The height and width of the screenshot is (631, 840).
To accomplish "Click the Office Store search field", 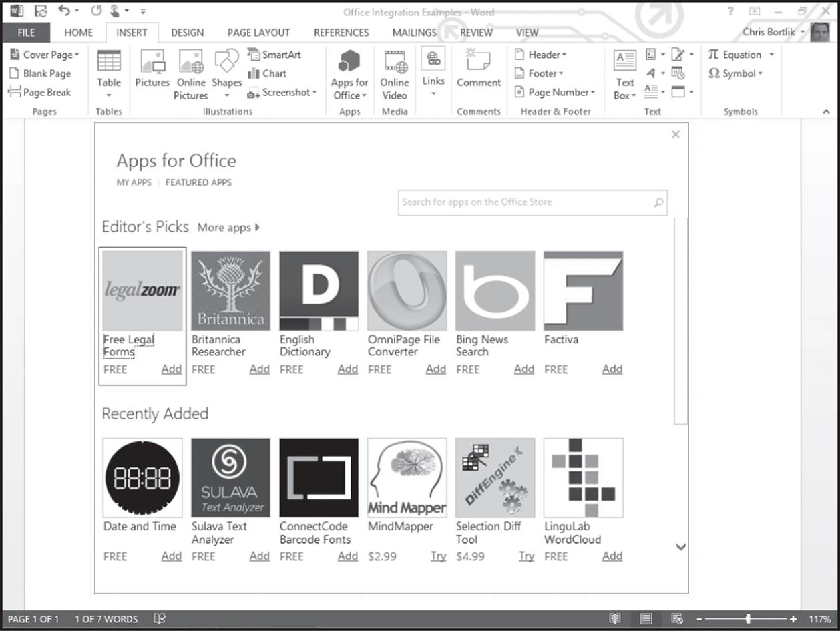I will 533,202.
